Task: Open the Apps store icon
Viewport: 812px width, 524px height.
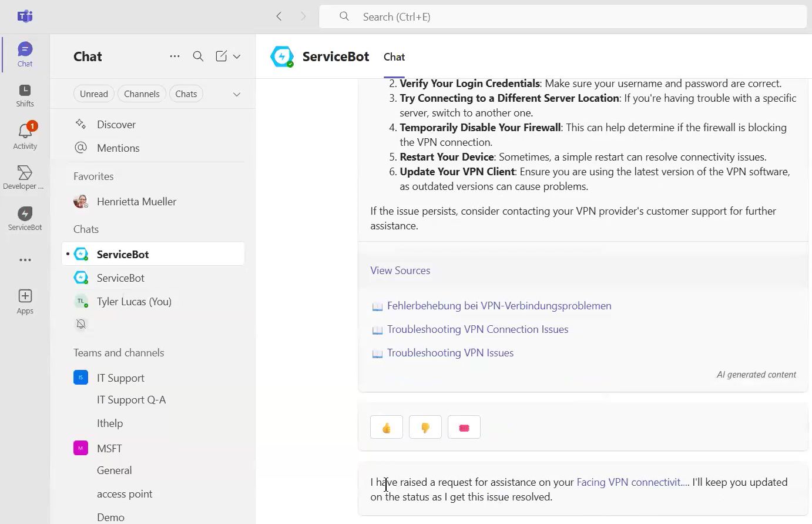Action: [x=25, y=302]
